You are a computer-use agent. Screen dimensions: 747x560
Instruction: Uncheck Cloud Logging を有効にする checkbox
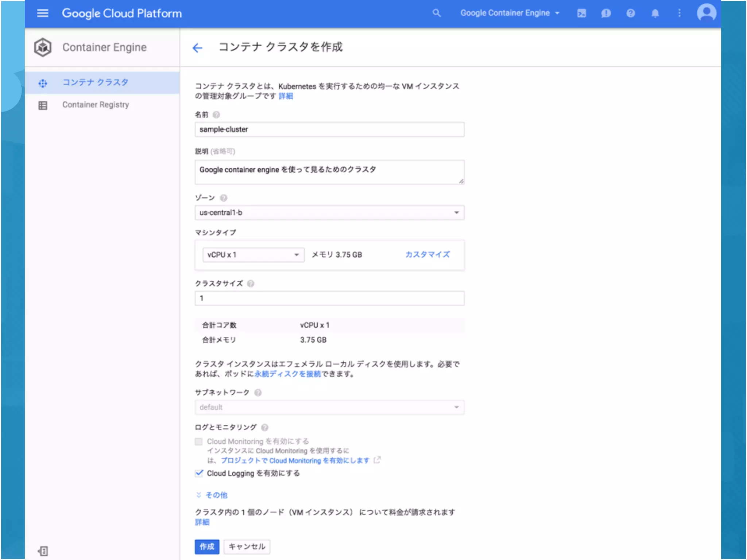click(199, 473)
